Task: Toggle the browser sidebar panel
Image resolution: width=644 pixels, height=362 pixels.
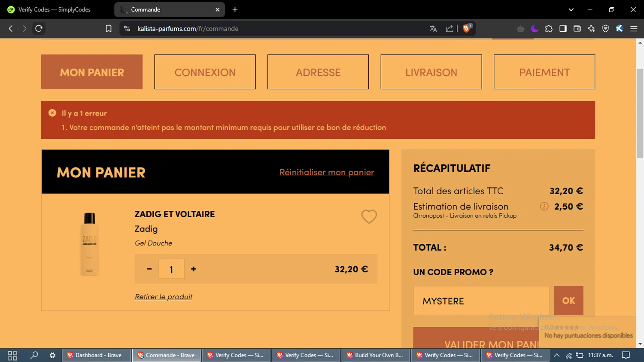Action: (x=563, y=29)
